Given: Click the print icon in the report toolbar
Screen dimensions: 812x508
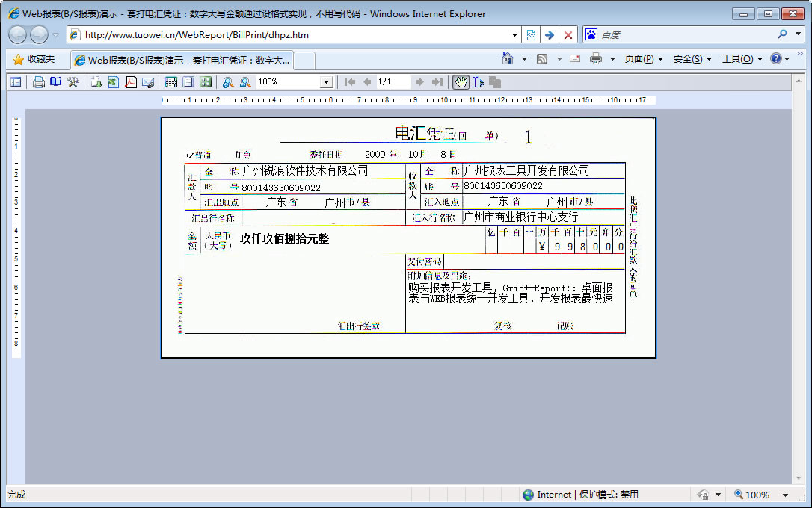Looking at the screenshot, I should tap(38, 82).
